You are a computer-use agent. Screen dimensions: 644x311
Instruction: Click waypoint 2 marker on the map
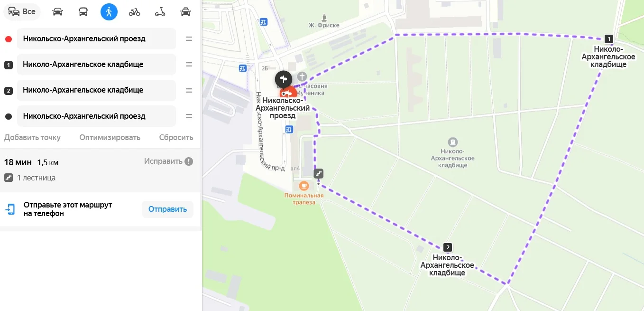point(448,247)
